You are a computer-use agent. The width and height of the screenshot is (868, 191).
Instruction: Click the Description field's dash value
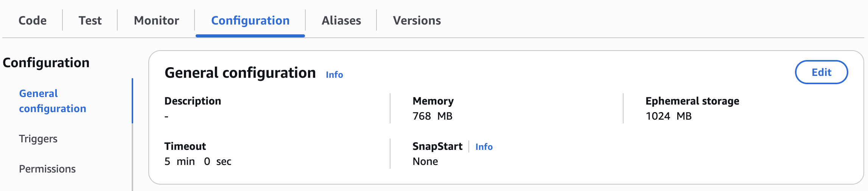coord(166,116)
